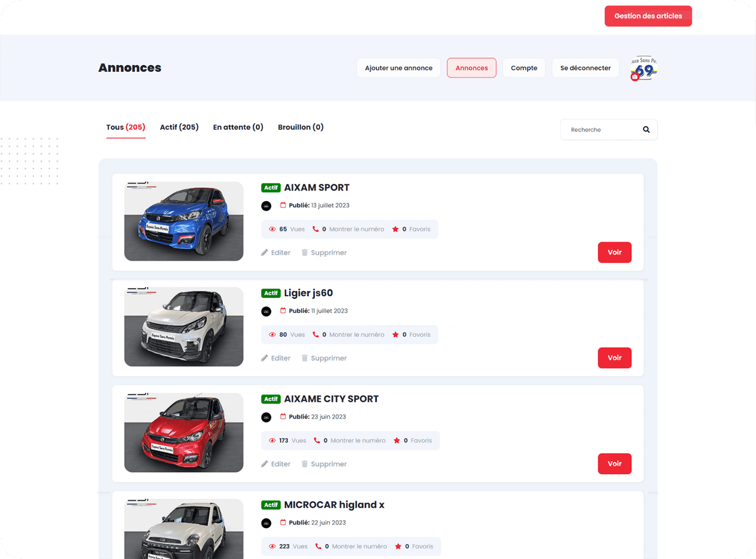
Task: Click the search magnifier icon
Action: click(646, 129)
